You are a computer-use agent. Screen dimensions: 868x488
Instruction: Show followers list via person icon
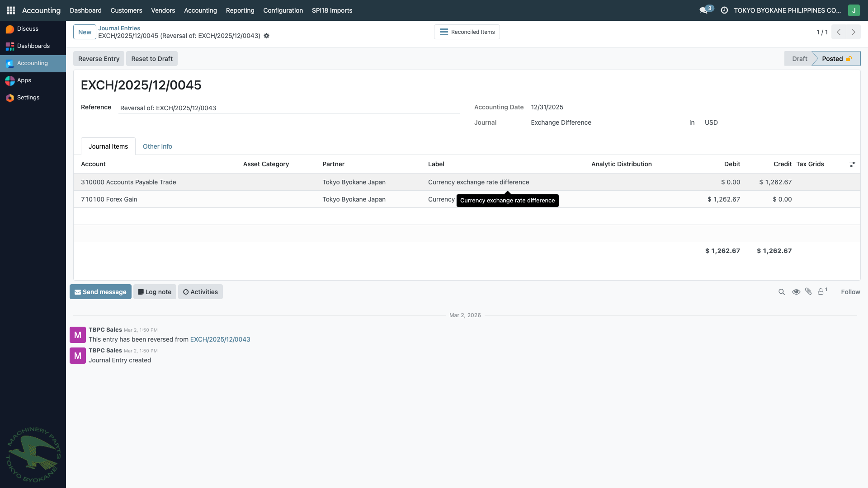(821, 291)
